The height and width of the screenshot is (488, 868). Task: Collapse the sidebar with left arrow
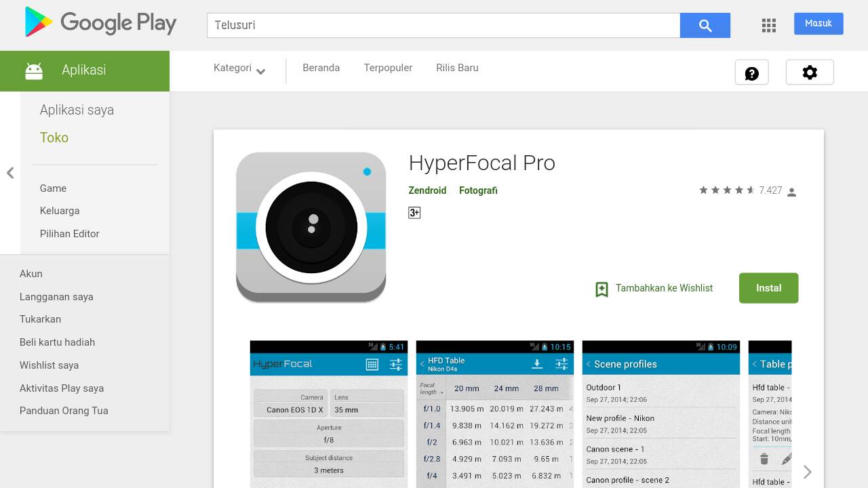tap(10, 173)
